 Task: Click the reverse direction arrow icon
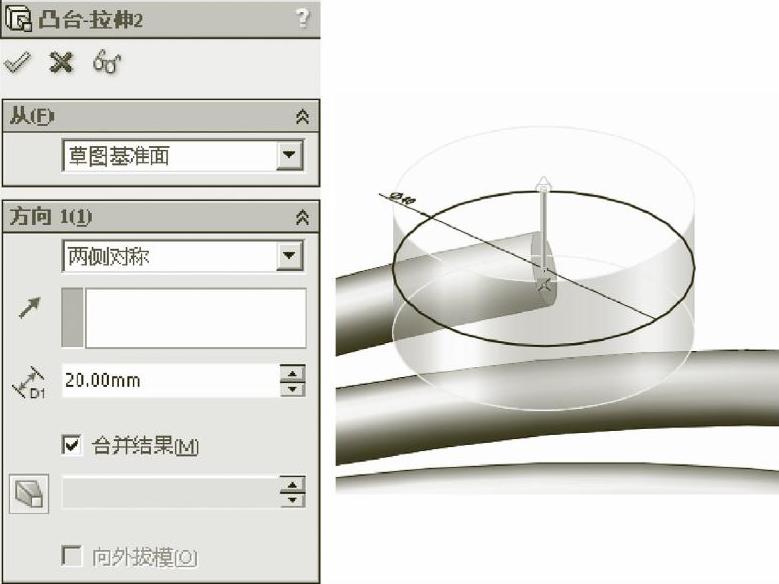pos(30,308)
